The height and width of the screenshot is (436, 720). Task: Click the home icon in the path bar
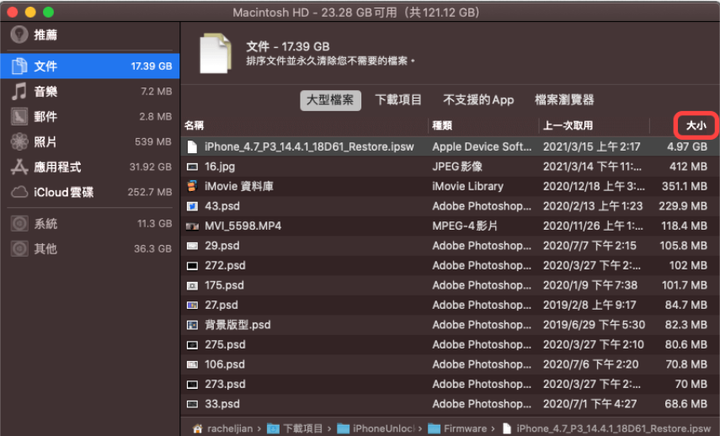[x=197, y=429]
